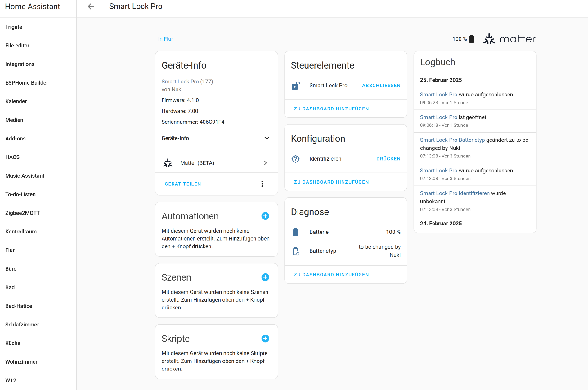Image resolution: width=588 pixels, height=390 pixels.
Task: Add a new automation with plus icon
Action: pyautogui.click(x=265, y=216)
